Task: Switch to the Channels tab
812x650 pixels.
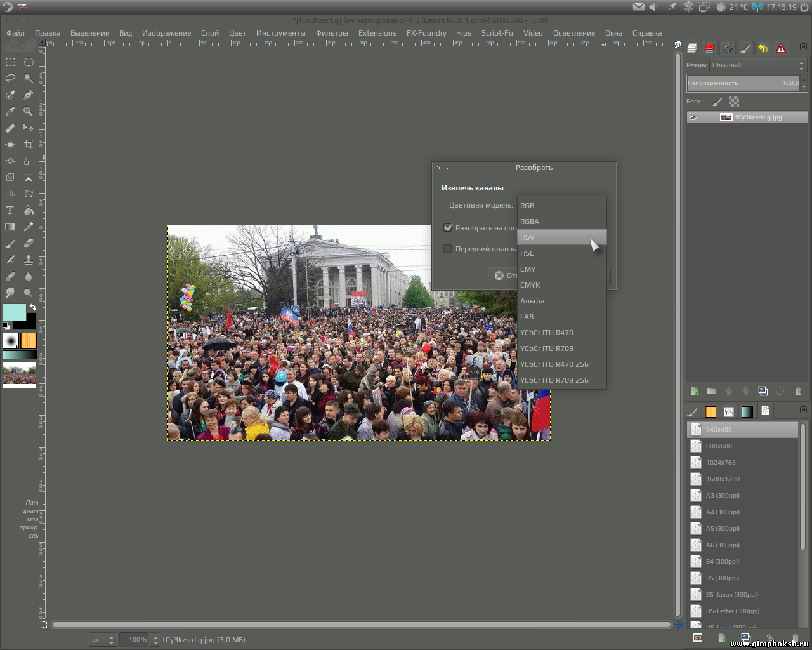Action: [710, 48]
